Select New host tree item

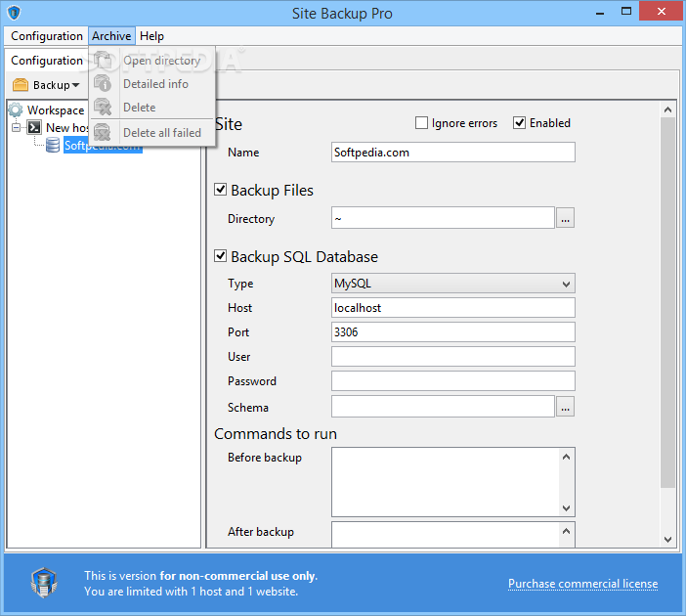(67, 127)
